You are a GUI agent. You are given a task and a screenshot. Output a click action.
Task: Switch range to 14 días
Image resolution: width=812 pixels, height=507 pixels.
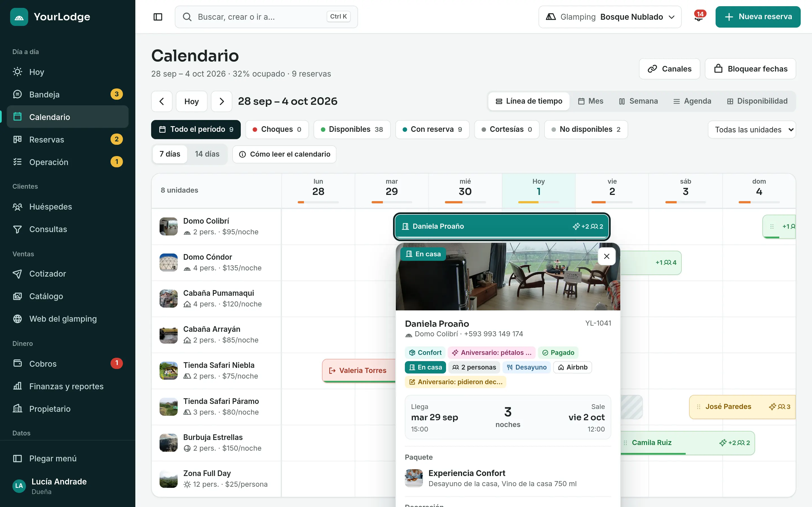coord(207,154)
